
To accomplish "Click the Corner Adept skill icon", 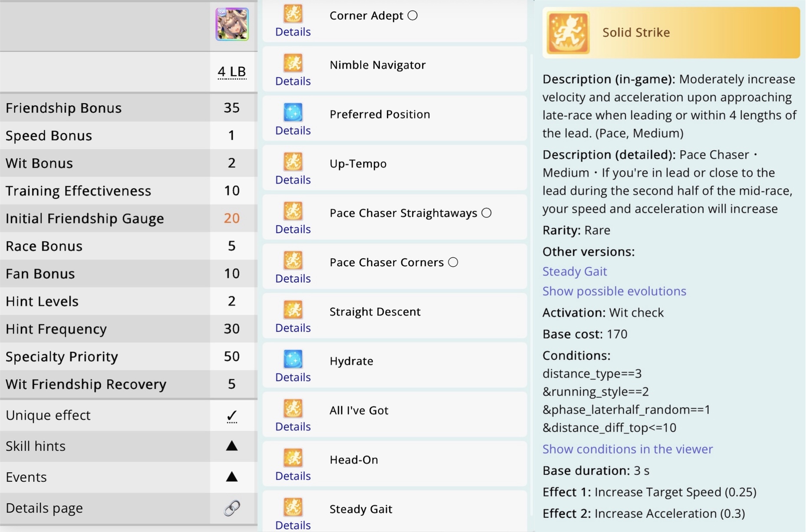I will (x=293, y=13).
